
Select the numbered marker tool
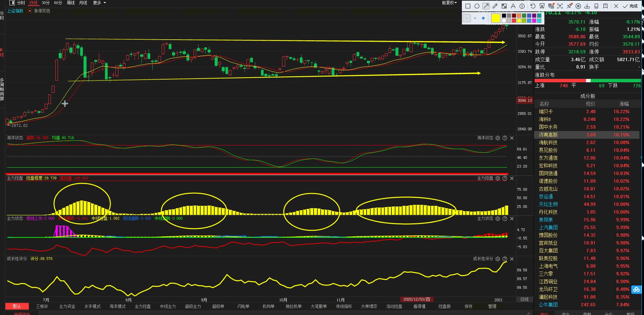click(x=522, y=6)
